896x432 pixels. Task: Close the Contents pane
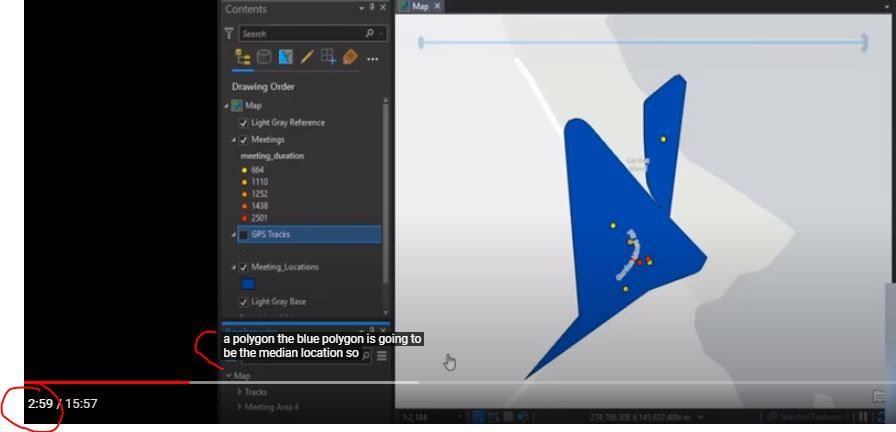click(383, 7)
